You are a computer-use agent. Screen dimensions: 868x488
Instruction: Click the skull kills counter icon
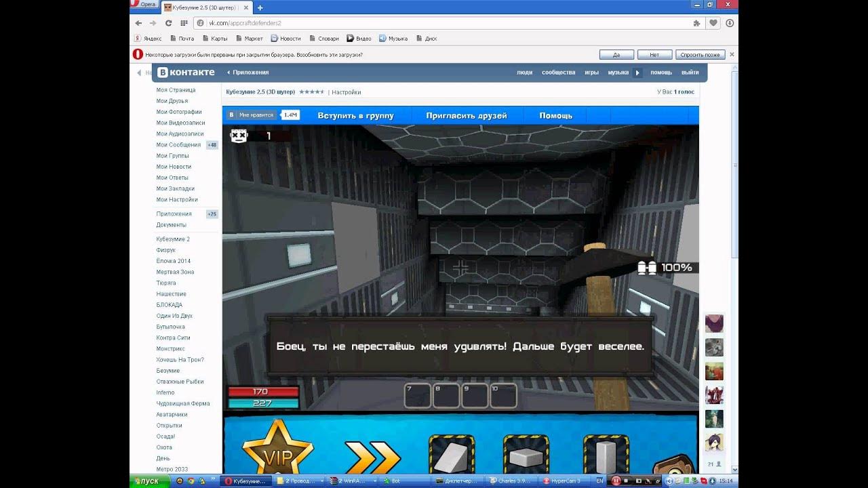point(238,136)
